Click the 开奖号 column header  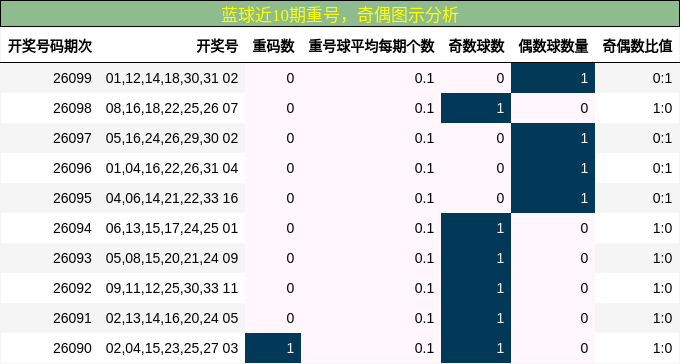coord(217,46)
